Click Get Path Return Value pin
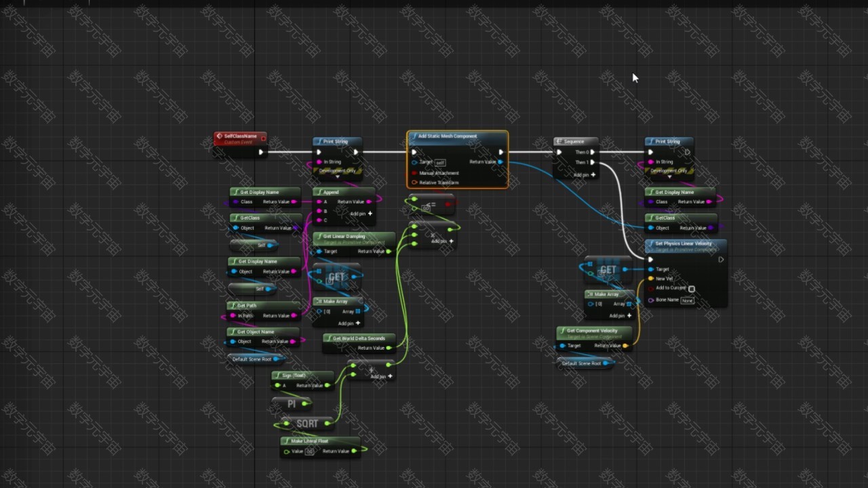The height and width of the screenshot is (488, 868). pos(293,315)
